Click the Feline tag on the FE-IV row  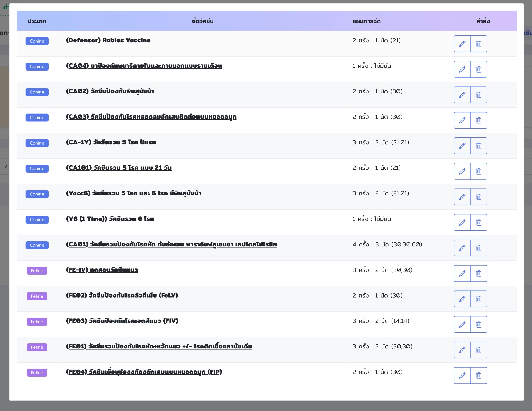click(37, 271)
